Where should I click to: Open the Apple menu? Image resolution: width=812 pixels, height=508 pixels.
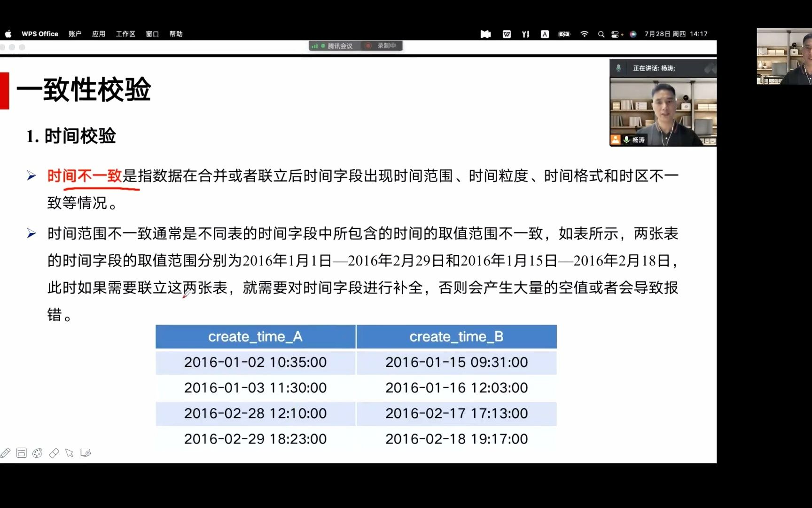[8, 34]
